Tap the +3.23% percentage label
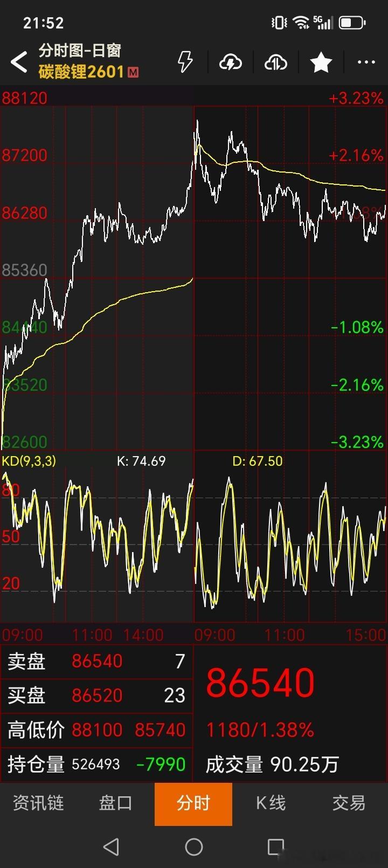The width and height of the screenshot is (388, 868). pos(356,98)
